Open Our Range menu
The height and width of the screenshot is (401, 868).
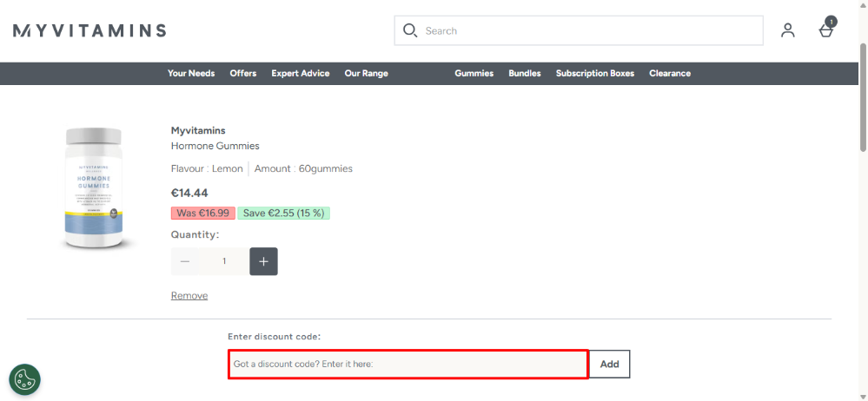point(366,73)
